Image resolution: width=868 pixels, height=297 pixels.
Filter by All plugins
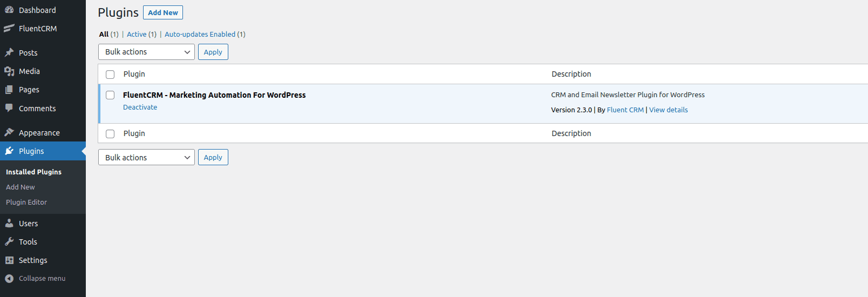pyautogui.click(x=104, y=34)
